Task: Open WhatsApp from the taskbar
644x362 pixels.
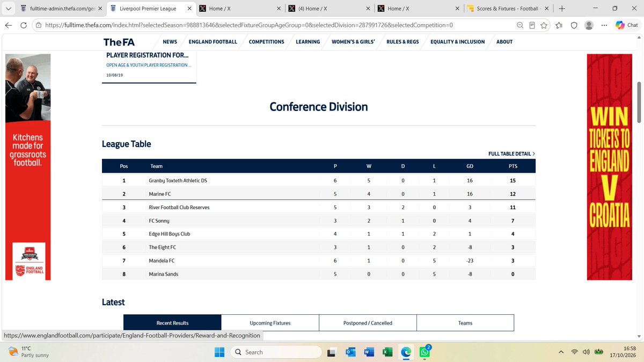Action: coord(425,352)
